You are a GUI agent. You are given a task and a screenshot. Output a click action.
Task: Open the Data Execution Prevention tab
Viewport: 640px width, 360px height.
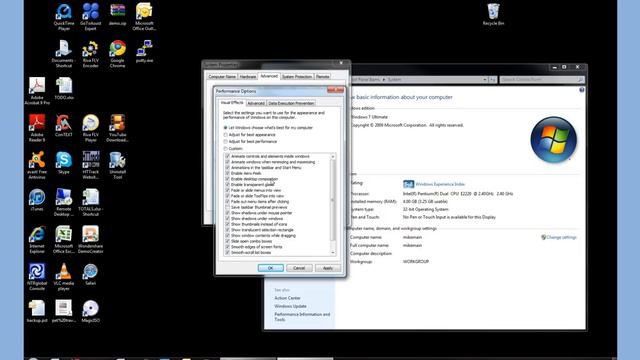click(x=291, y=103)
